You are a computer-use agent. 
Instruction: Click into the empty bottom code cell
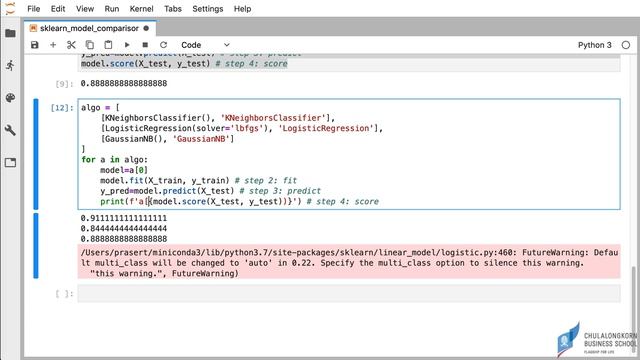(349, 293)
